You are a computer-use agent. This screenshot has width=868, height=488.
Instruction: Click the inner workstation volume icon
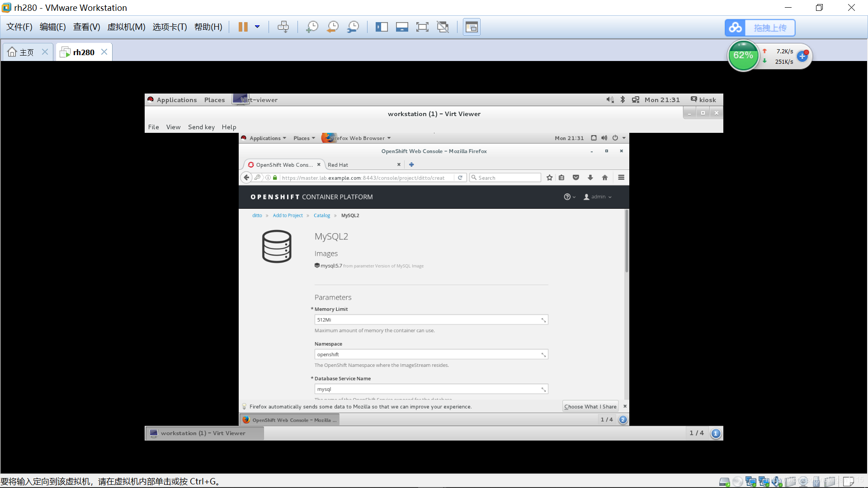click(x=604, y=138)
